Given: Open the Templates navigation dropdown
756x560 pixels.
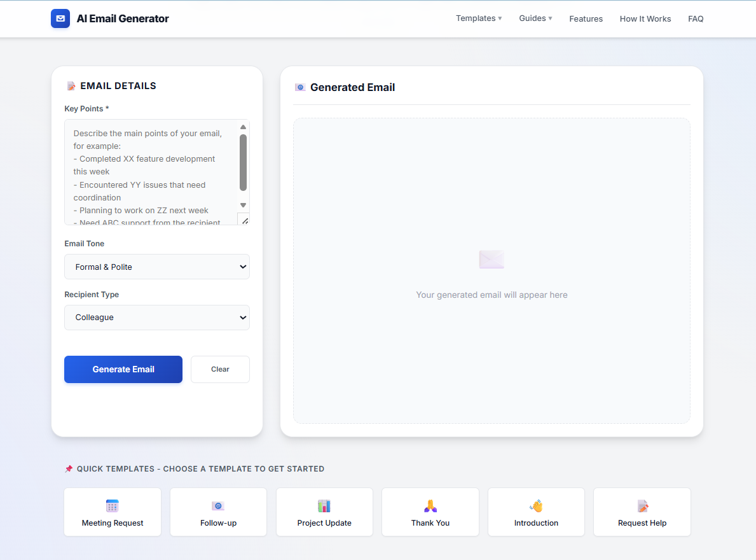Looking at the screenshot, I should [x=478, y=18].
